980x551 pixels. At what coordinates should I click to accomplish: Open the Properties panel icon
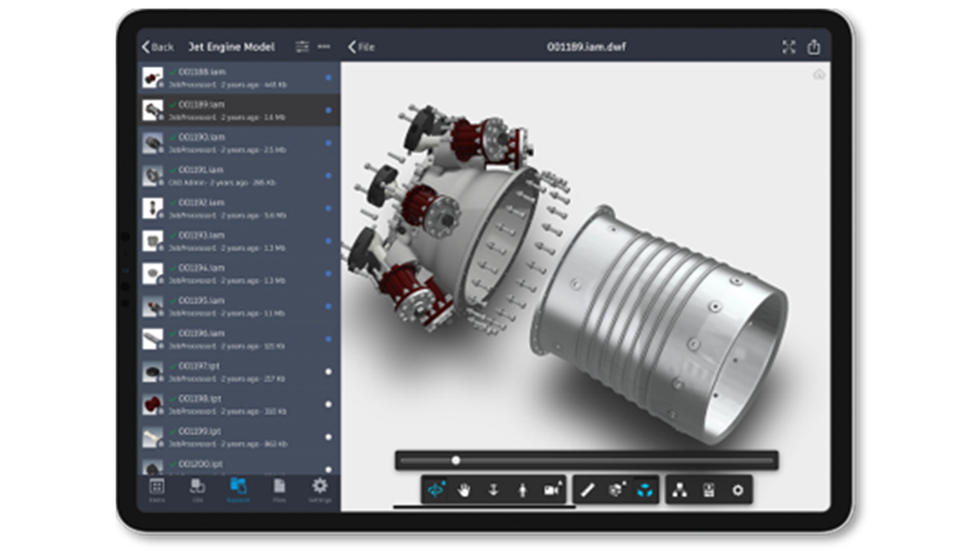click(709, 491)
